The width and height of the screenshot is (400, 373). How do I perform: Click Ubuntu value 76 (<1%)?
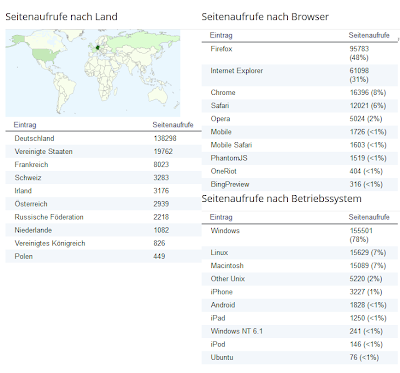[364, 357]
